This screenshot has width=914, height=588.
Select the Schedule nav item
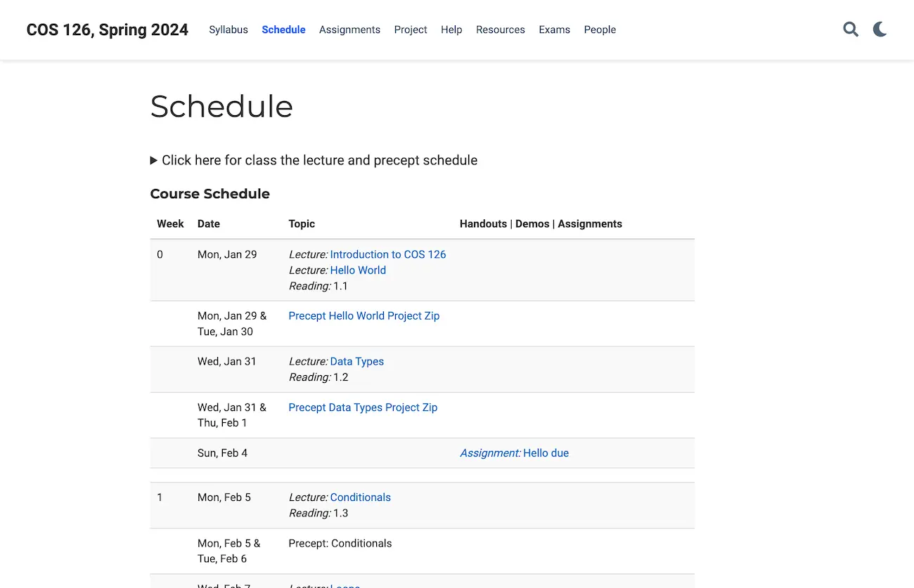click(x=283, y=30)
